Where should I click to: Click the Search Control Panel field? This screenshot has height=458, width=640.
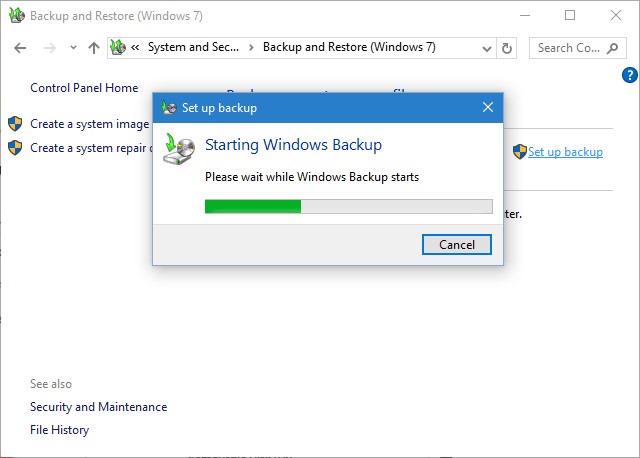click(x=578, y=48)
